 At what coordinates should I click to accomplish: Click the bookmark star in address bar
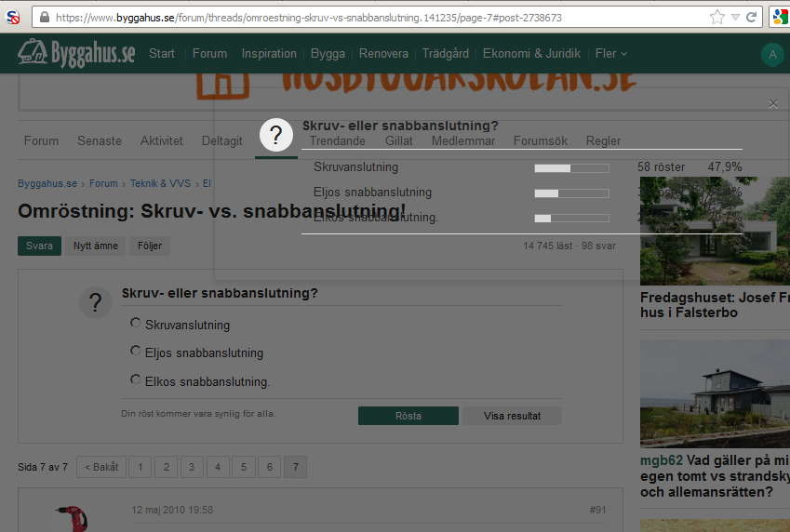[716, 18]
